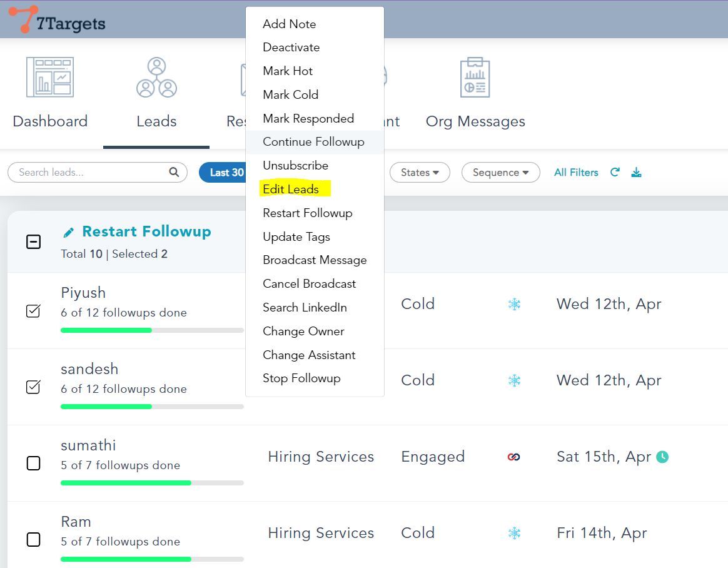Select Mark Hot in the action menu
728x568 pixels.
[x=288, y=71]
